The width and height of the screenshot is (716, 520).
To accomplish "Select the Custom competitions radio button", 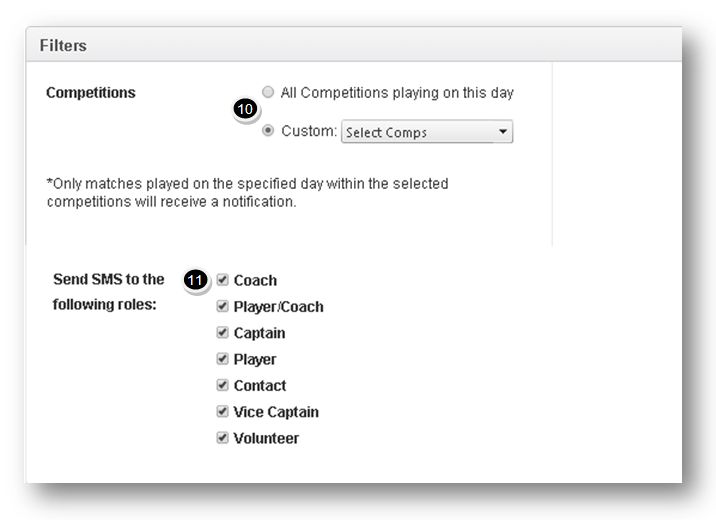I will [268, 131].
